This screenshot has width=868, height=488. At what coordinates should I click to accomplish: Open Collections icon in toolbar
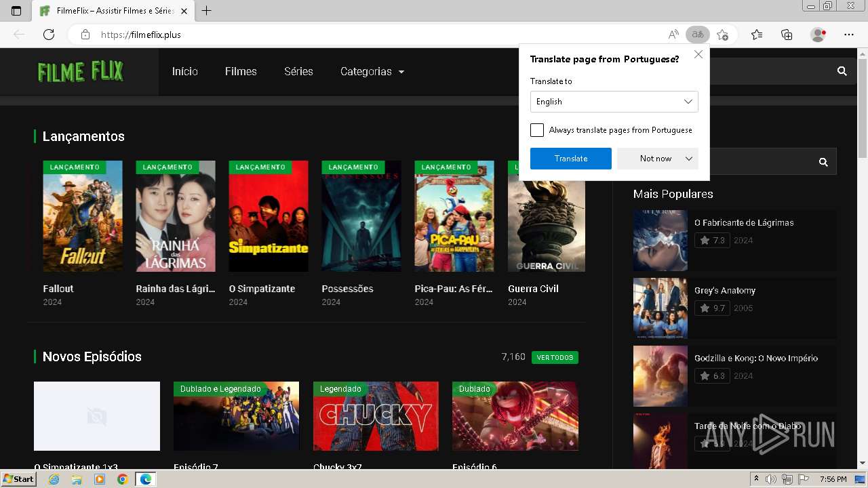[787, 35]
